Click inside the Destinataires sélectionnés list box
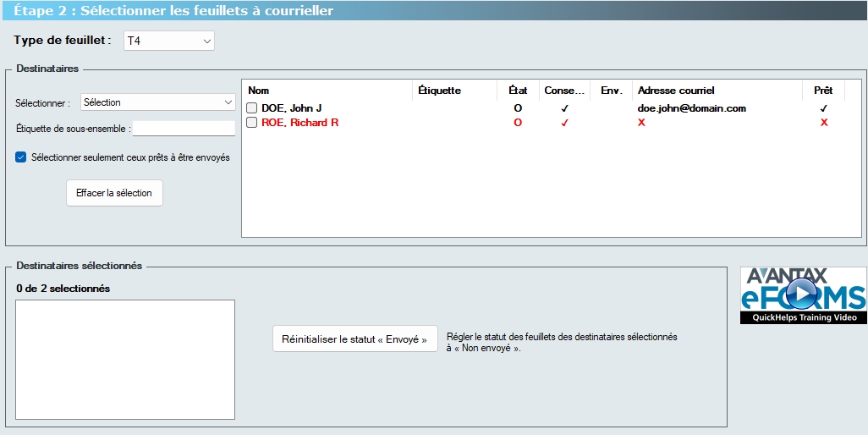Screen dimensions: 868x435 (x=125, y=359)
